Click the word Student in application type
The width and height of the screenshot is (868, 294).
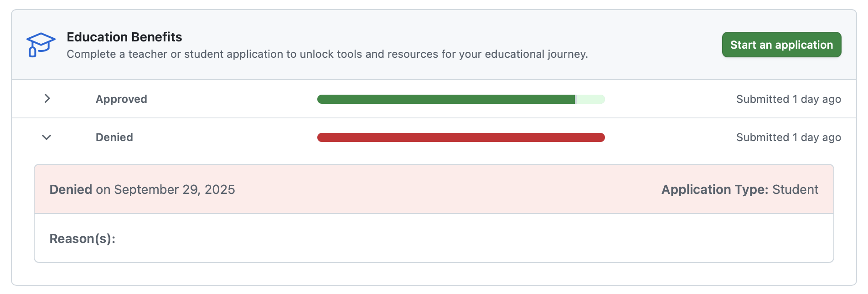[795, 189]
